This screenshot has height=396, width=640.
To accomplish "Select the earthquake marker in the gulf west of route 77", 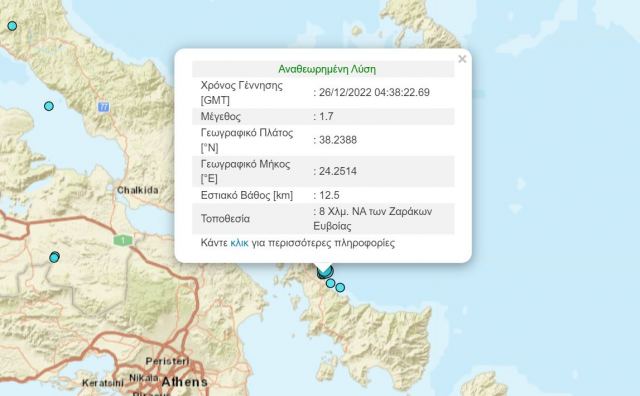I will (49, 106).
